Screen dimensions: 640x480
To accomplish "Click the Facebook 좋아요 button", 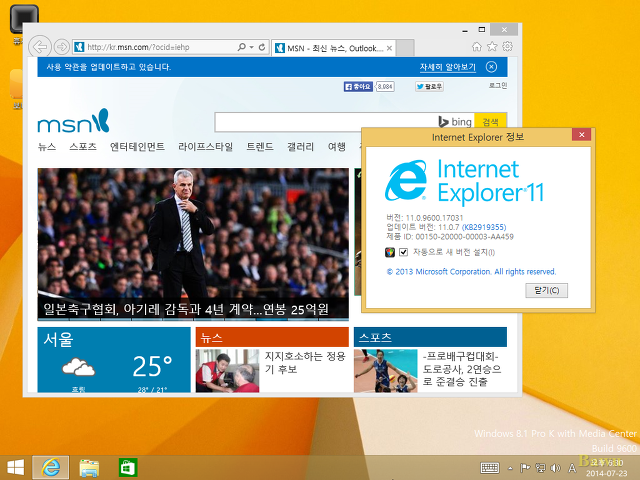I will point(358,87).
